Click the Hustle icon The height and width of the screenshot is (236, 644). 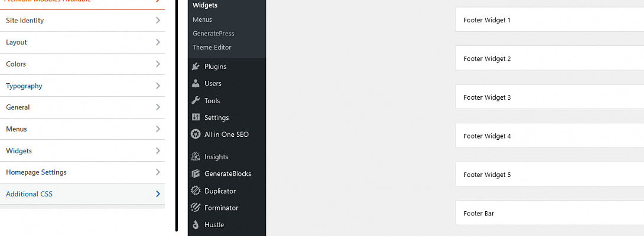point(196,225)
